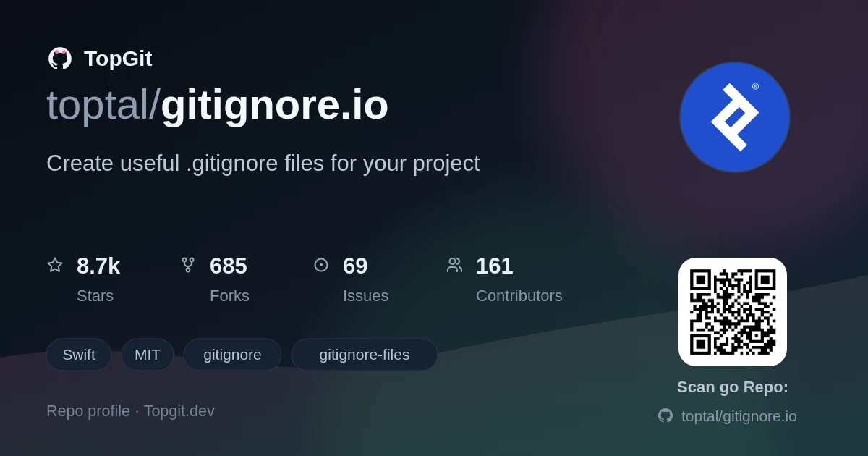Select the gitignore topic tag
Viewport: 868px width, 456px height.
232,355
